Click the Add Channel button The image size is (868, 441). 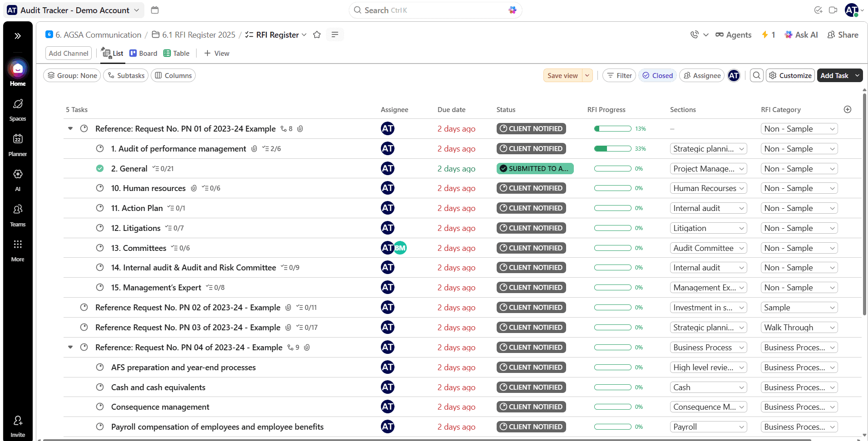click(x=69, y=54)
